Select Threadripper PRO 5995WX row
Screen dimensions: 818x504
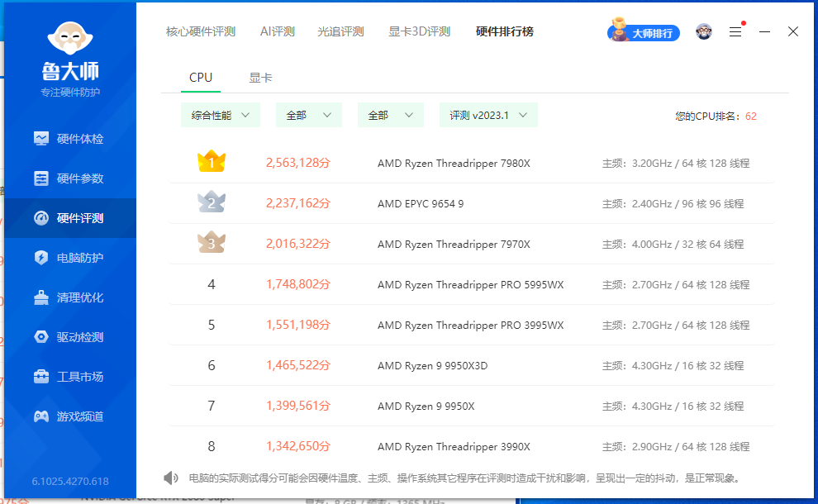[x=472, y=284]
